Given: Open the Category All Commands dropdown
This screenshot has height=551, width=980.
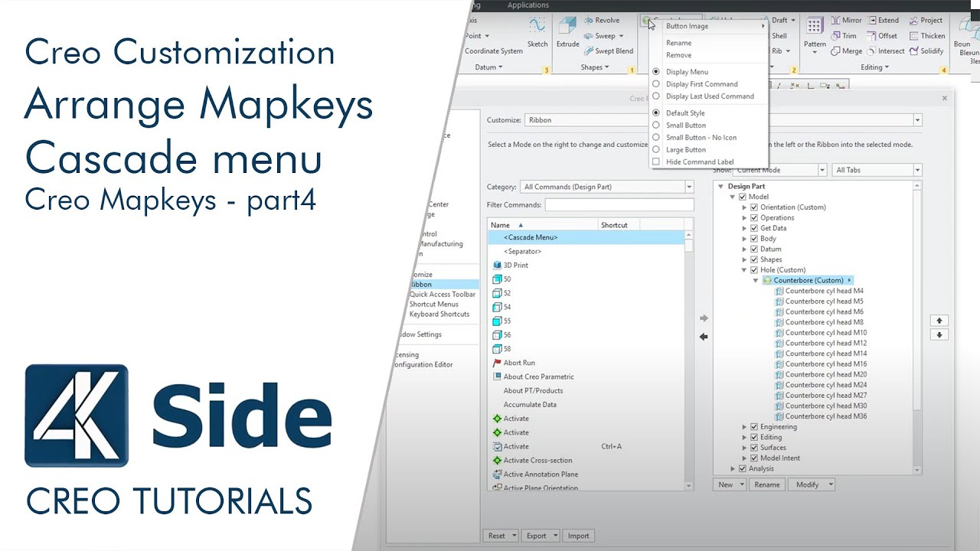Looking at the screenshot, I should tap(689, 187).
